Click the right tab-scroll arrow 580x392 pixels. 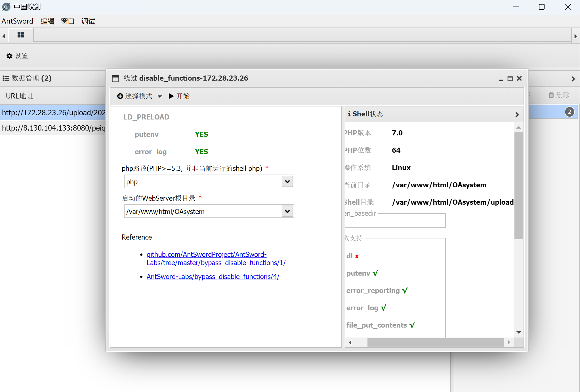575,36
